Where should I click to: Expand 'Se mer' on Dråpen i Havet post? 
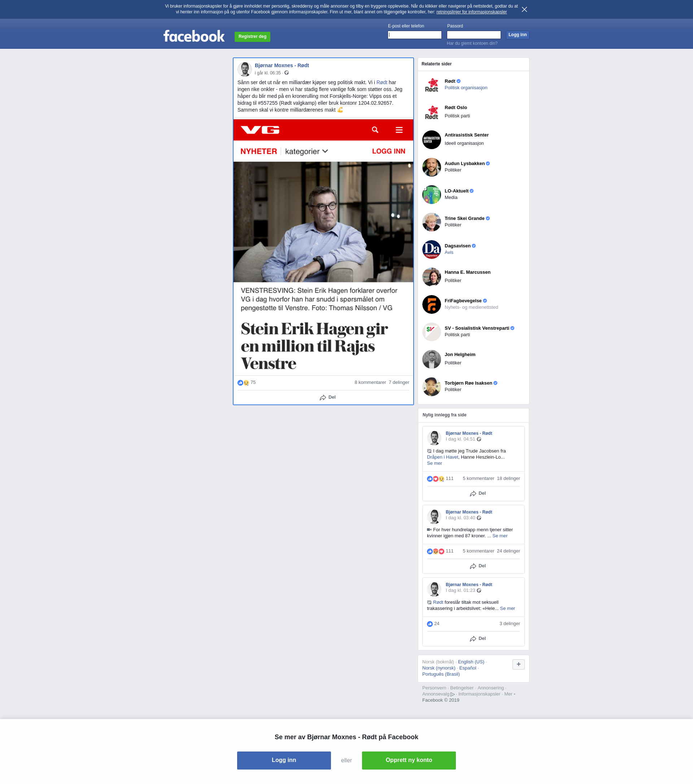coord(434,463)
